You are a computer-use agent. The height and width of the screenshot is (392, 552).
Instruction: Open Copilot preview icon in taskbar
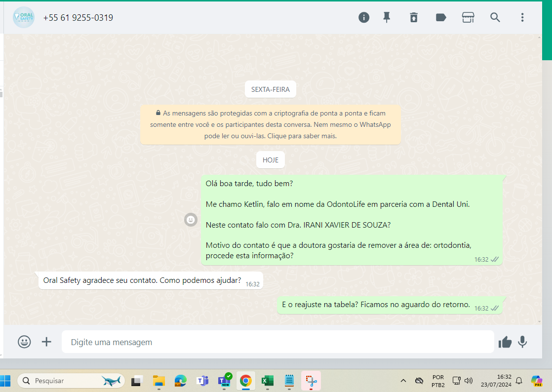[537, 381]
